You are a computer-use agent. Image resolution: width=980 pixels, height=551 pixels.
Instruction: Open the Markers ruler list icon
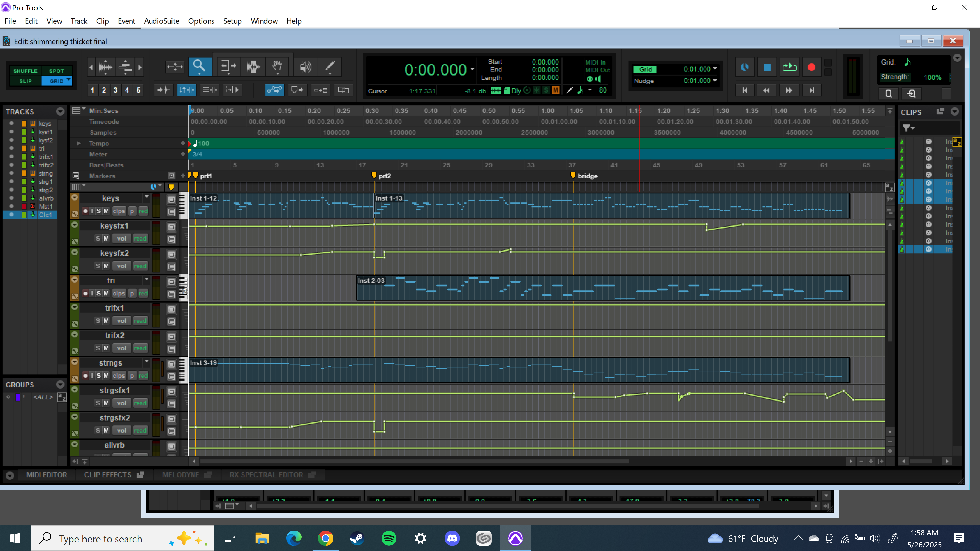(x=76, y=176)
